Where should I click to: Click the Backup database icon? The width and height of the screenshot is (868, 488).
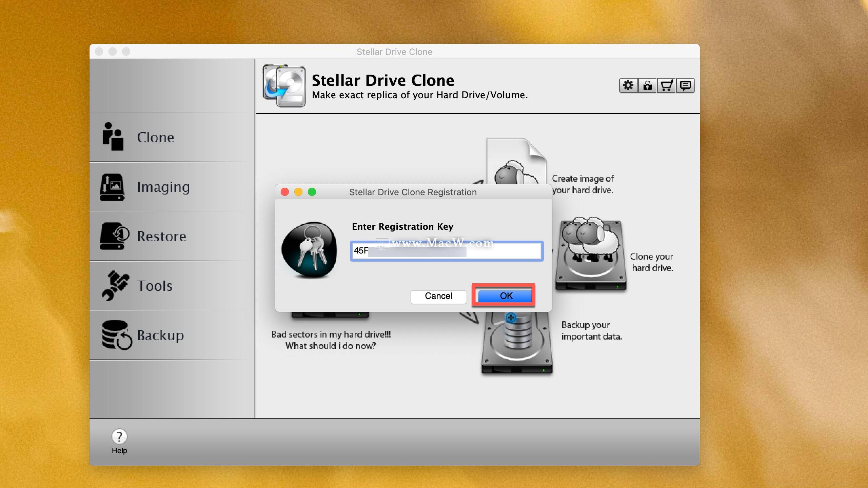point(117,335)
